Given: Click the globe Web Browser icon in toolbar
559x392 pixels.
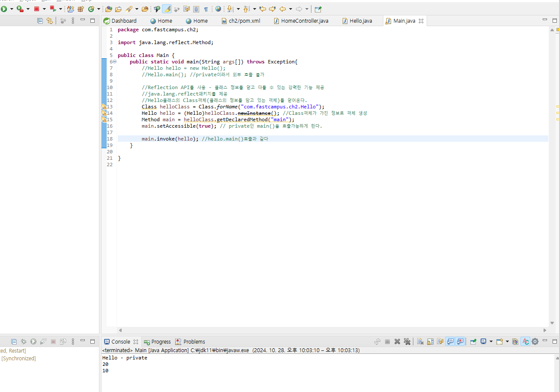Looking at the screenshot, I should click(x=218, y=9).
